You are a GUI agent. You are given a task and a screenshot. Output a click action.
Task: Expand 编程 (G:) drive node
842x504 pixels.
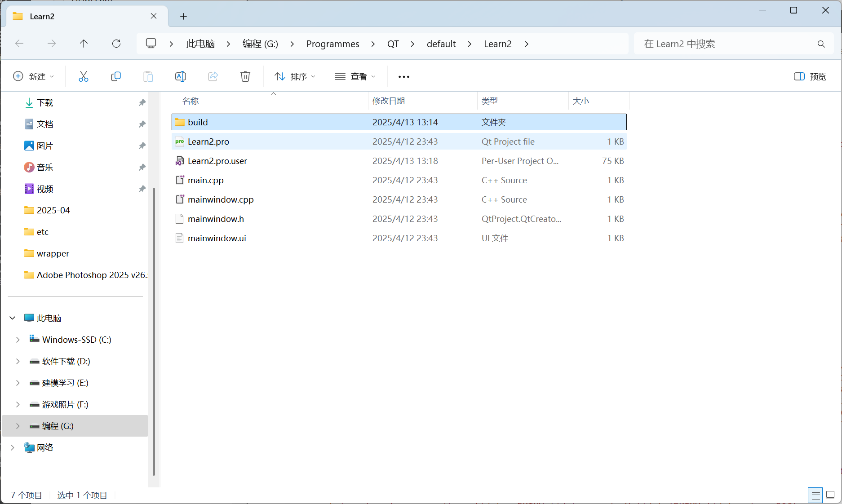tap(18, 426)
